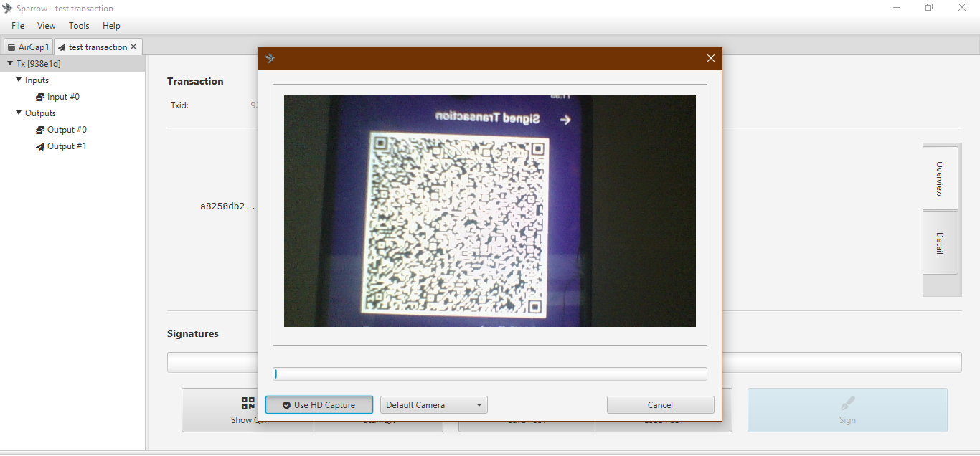Click the Output #0 coins icon
This screenshot has width=980, height=456.
40,130
